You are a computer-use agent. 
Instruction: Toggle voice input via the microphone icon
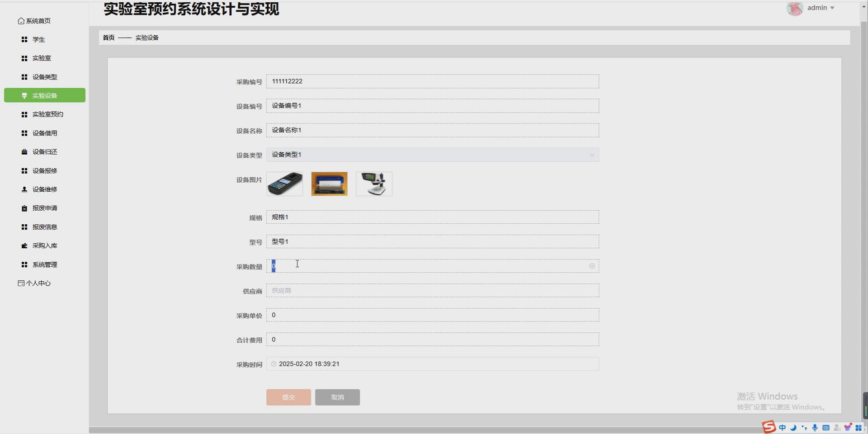pos(815,427)
